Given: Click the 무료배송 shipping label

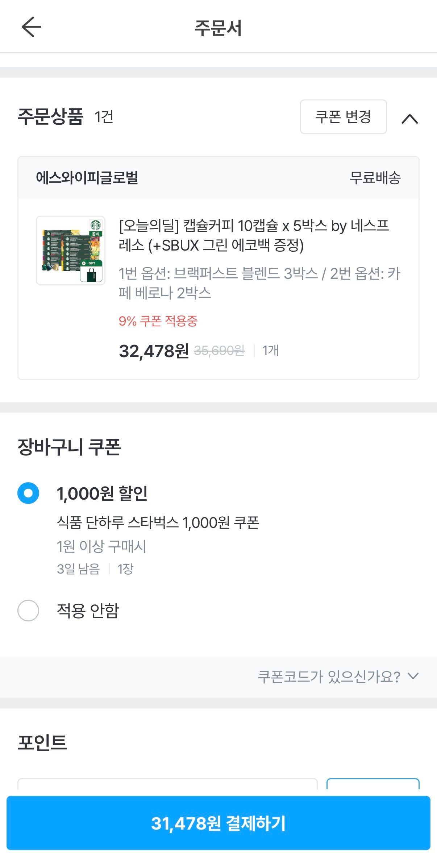Looking at the screenshot, I should pyautogui.click(x=375, y=178).
